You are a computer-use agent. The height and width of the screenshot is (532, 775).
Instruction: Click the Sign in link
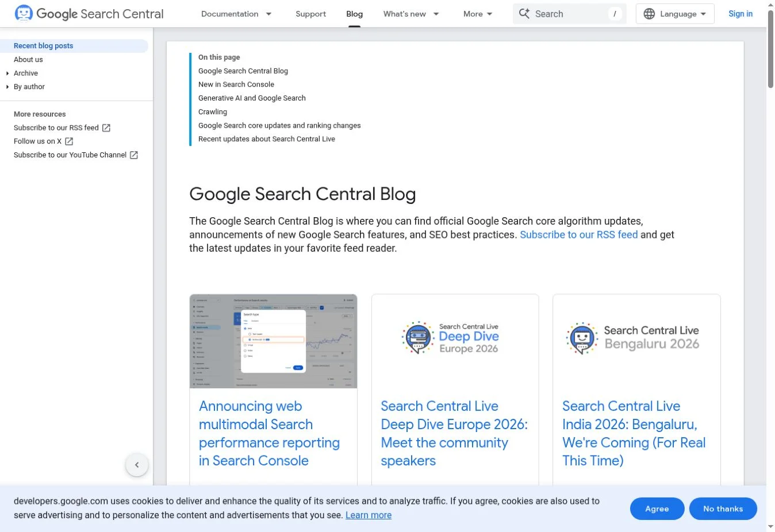point(741,14)
